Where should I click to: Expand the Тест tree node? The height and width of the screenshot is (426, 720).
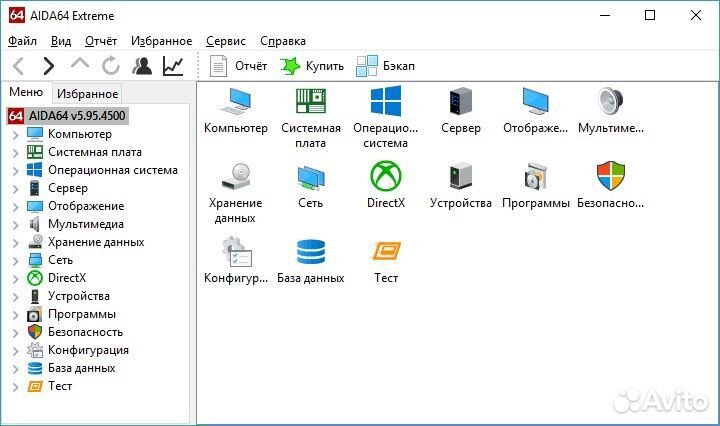point(15,386)
